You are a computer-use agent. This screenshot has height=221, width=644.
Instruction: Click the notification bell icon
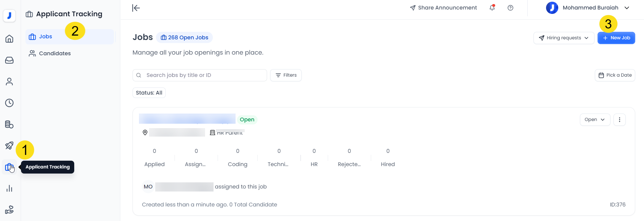(x=492, y=8)
